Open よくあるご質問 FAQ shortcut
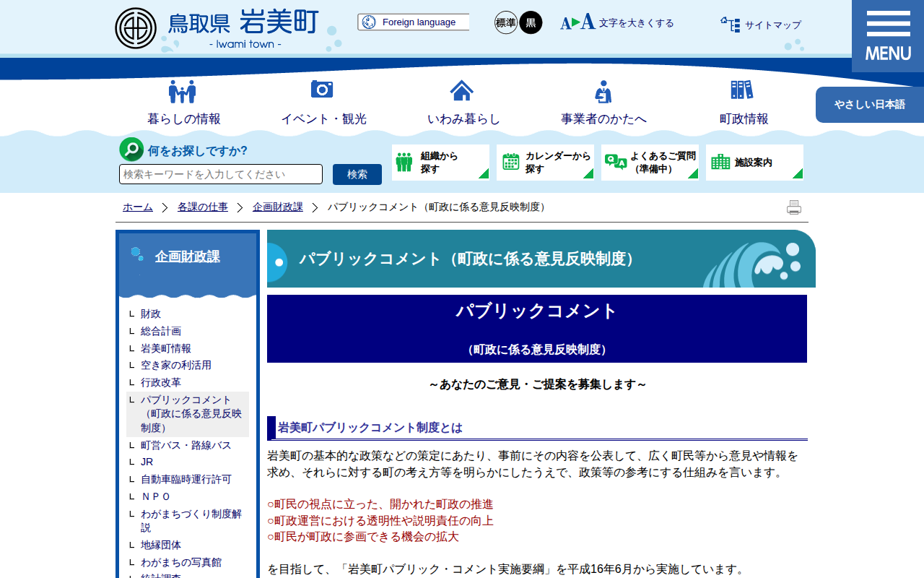This screenshot has height=578, width=924. pos(650,163)
